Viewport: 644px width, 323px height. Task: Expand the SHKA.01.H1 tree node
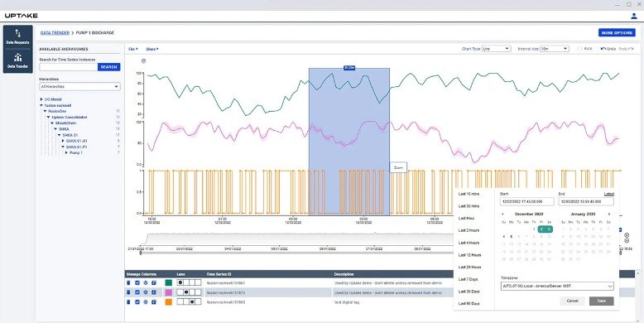coord(63,141)
